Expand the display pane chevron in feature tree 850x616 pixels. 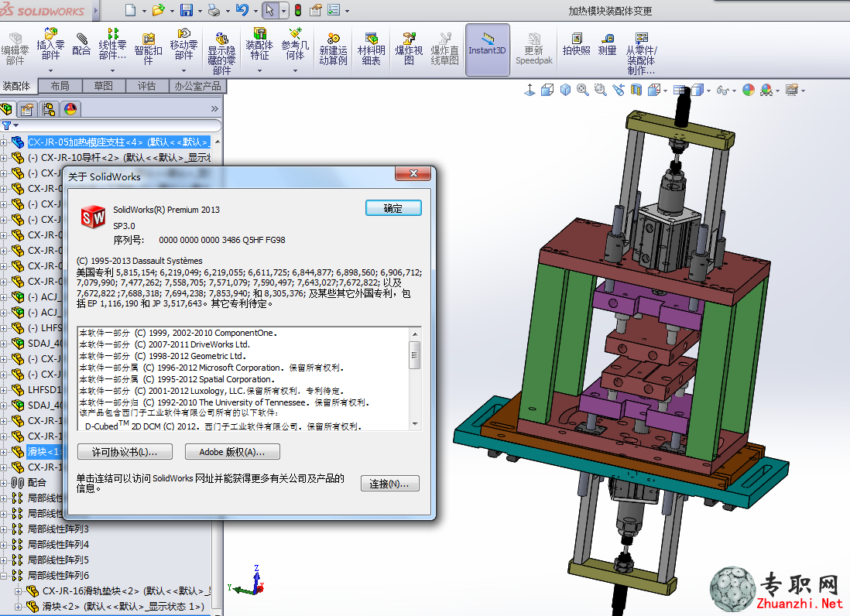(x=214, y=109)
